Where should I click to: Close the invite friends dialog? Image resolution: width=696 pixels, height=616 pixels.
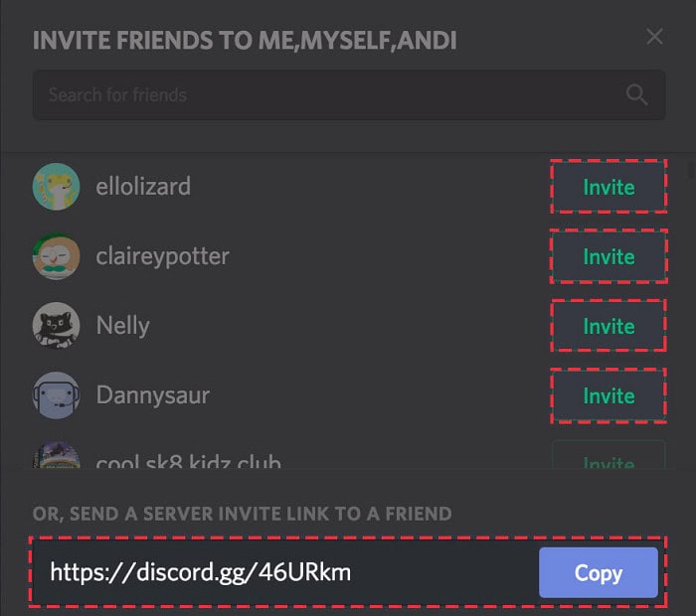654,37
